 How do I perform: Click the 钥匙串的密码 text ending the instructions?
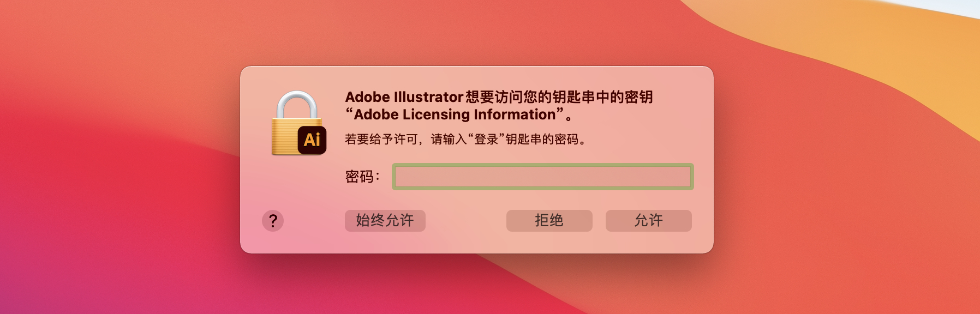(x=542, y=140)
